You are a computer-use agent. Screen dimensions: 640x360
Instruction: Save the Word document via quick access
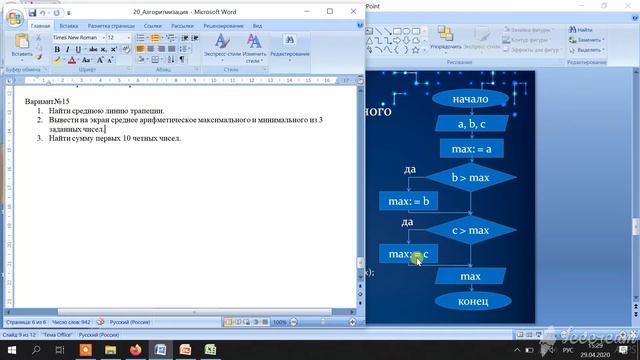point(32,13)
